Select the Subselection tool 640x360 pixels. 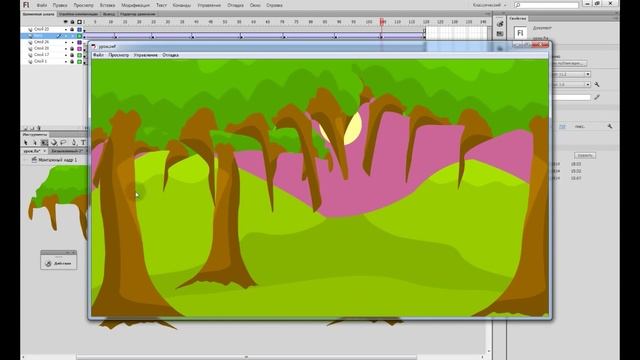[35, 142]
